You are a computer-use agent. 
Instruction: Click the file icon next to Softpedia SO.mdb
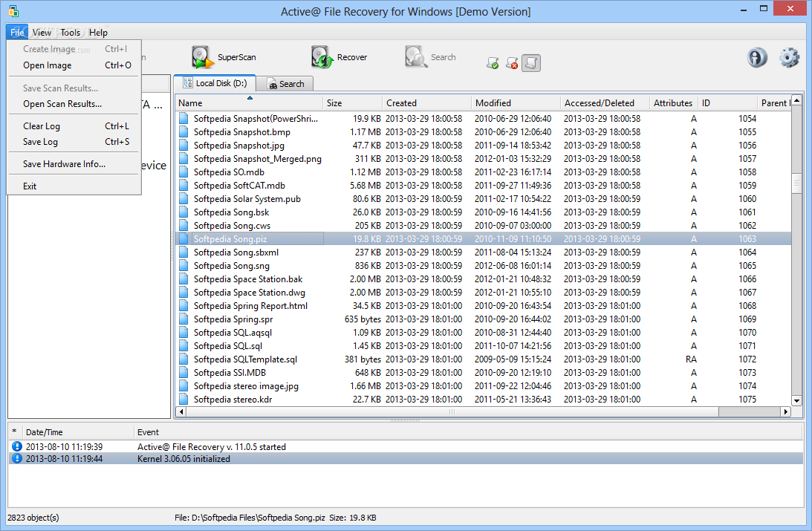click(183, 172)
